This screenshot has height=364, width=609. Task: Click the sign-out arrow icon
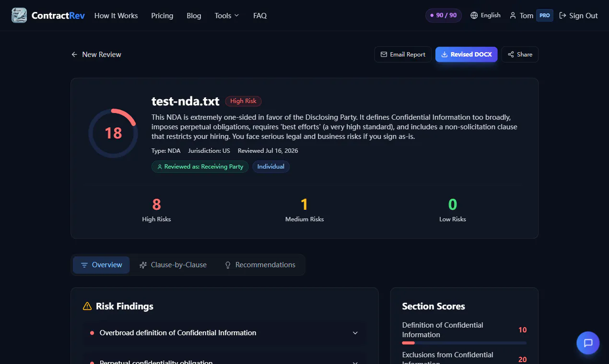562,15
